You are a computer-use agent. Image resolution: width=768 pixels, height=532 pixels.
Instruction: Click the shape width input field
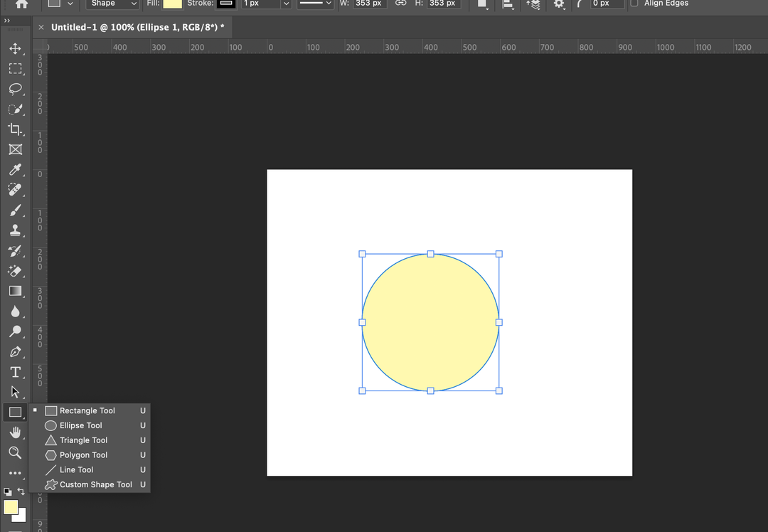369,4
